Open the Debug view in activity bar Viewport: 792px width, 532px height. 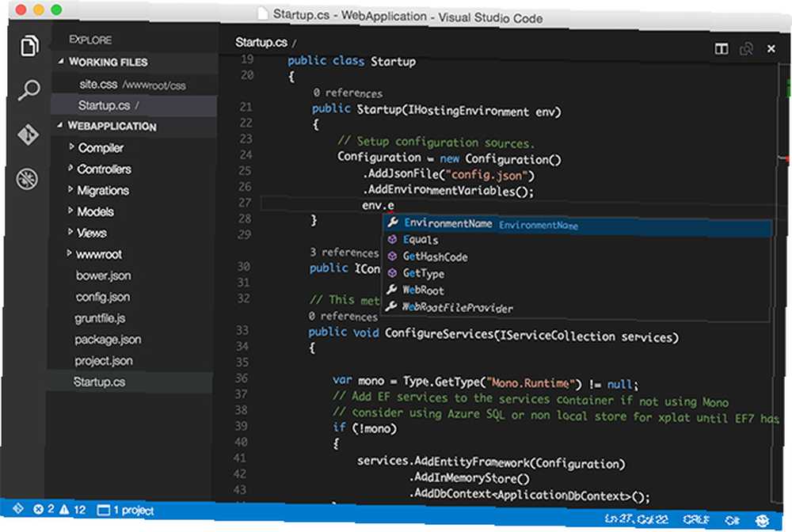point(27,179)
